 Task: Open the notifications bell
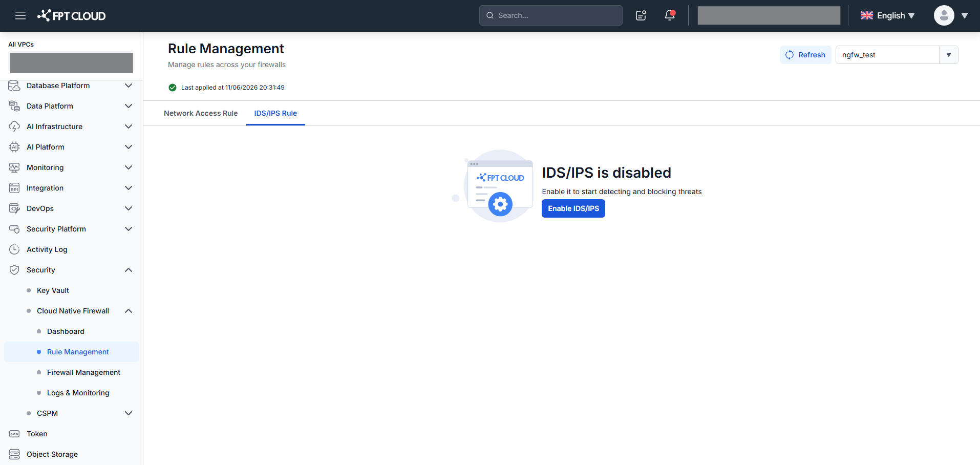tap(670, 15)
